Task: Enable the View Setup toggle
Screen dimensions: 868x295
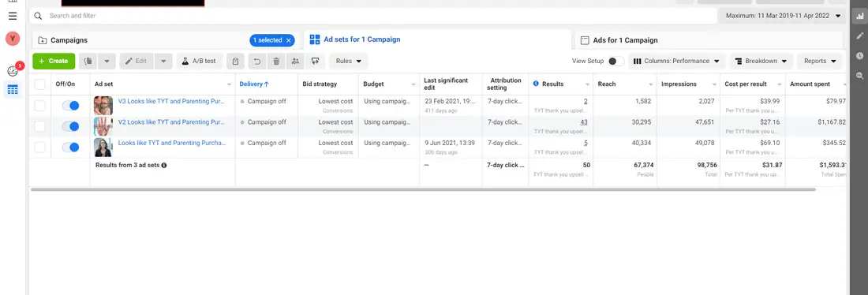Action: (x=616, y=61)
